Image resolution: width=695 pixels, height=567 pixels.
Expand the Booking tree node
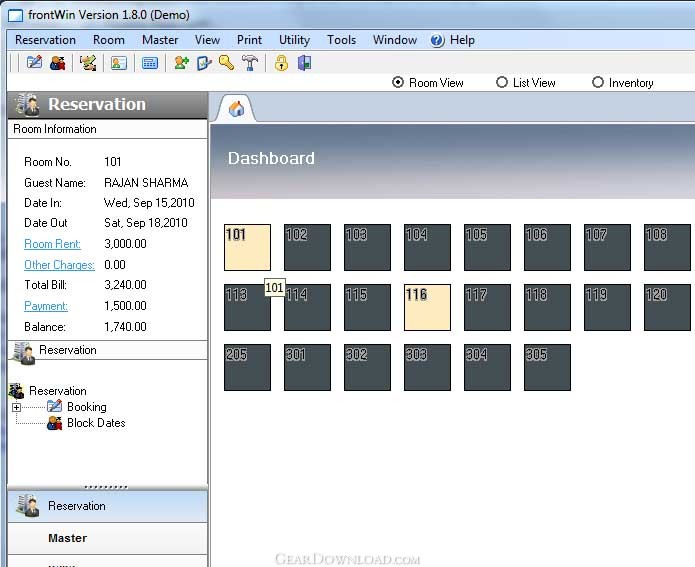[x=16, y=407]
